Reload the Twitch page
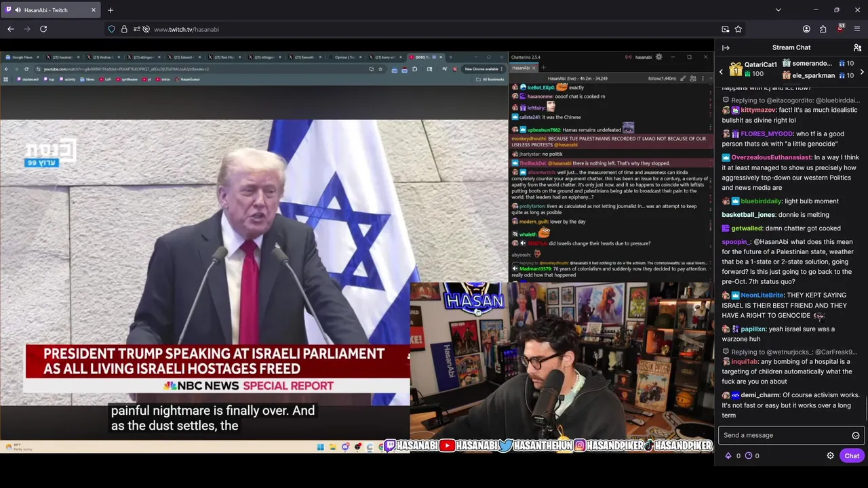Screen dimensions: 868x488 (x=43, y=29)
